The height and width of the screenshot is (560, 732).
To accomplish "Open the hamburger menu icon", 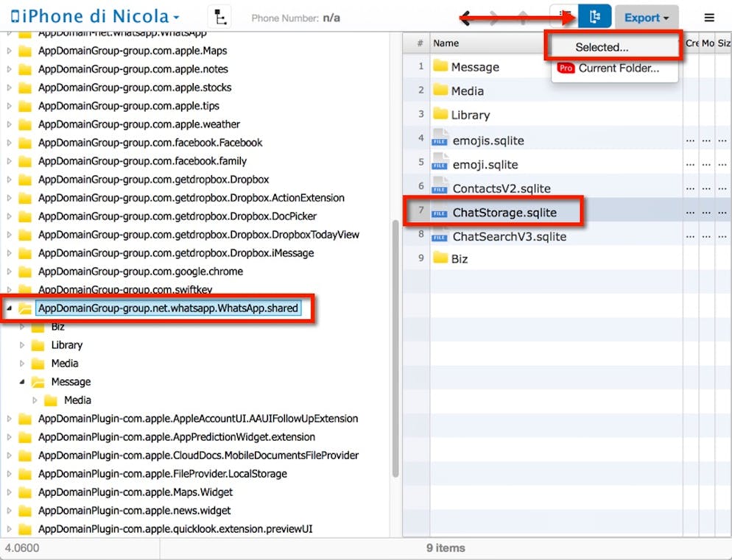I will tap(709, 18).
